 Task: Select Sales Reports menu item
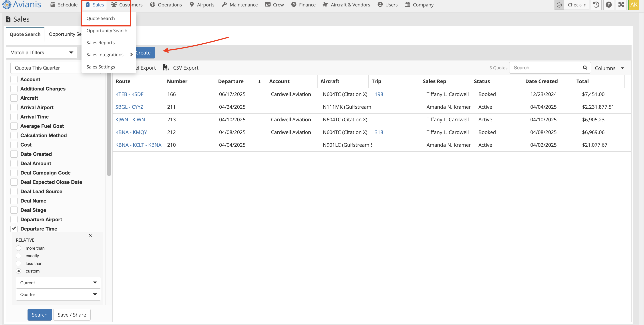pos(101,42)
